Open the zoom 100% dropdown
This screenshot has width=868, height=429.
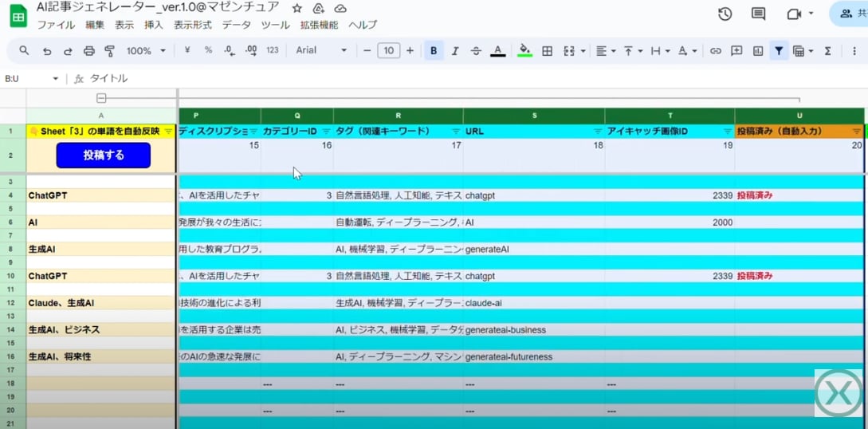(146, 51)
